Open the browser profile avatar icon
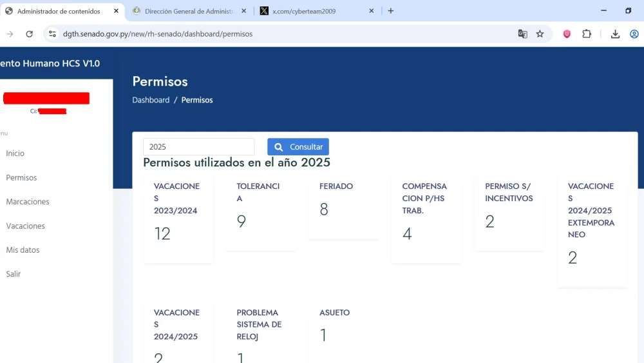Image resolution: width=644 pixels, height=363 pixels. 634,34
